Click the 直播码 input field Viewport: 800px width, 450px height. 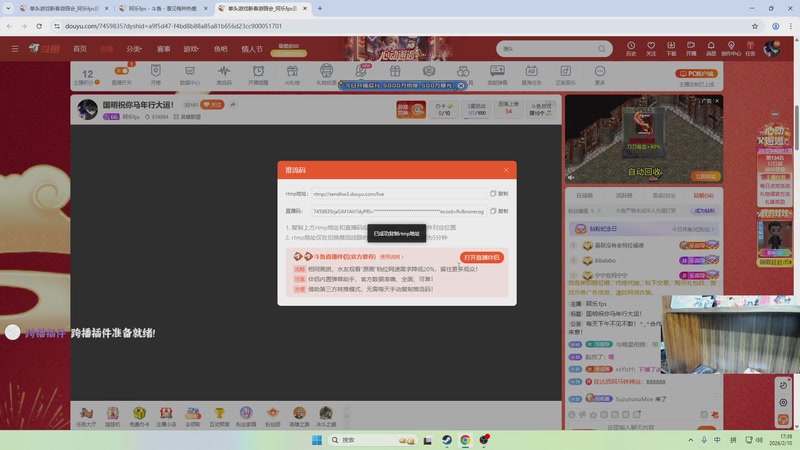[398, 211]
